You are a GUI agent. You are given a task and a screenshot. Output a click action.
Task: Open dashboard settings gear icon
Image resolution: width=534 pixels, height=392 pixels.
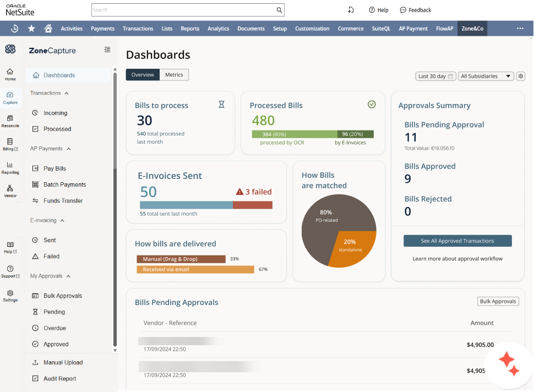click(521, 77)
